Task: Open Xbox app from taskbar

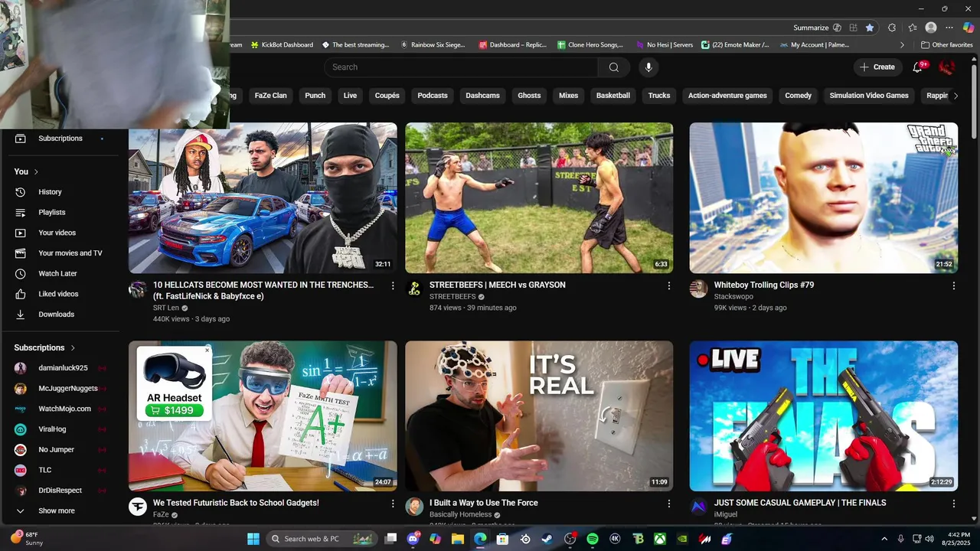Action: (659, 539)
